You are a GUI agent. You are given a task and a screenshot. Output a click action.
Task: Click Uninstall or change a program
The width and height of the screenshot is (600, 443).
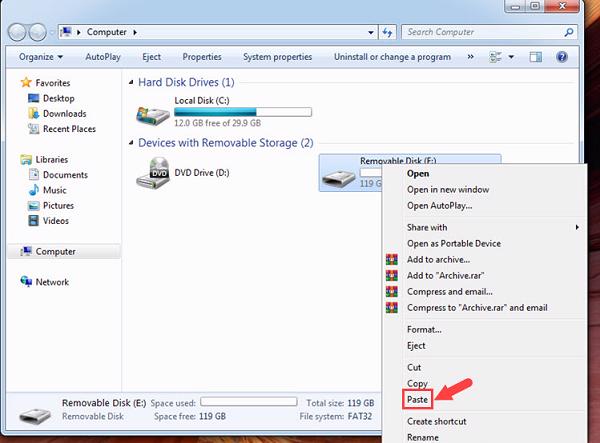pyautogui.click(x=392, y=57)
